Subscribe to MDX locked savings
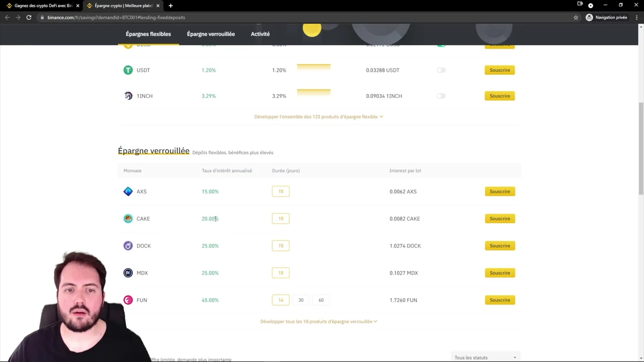Viewport: 644px width, 362px height. point(500,273)
